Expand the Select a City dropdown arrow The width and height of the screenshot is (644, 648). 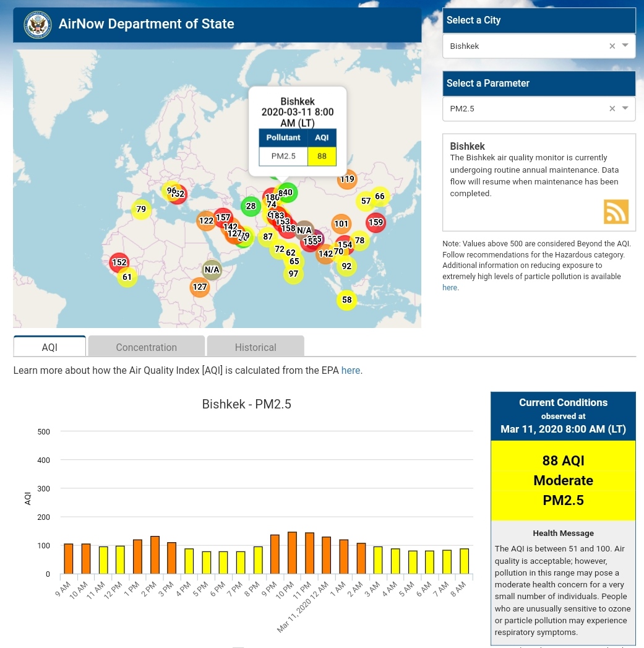click(x=625, y=45)
